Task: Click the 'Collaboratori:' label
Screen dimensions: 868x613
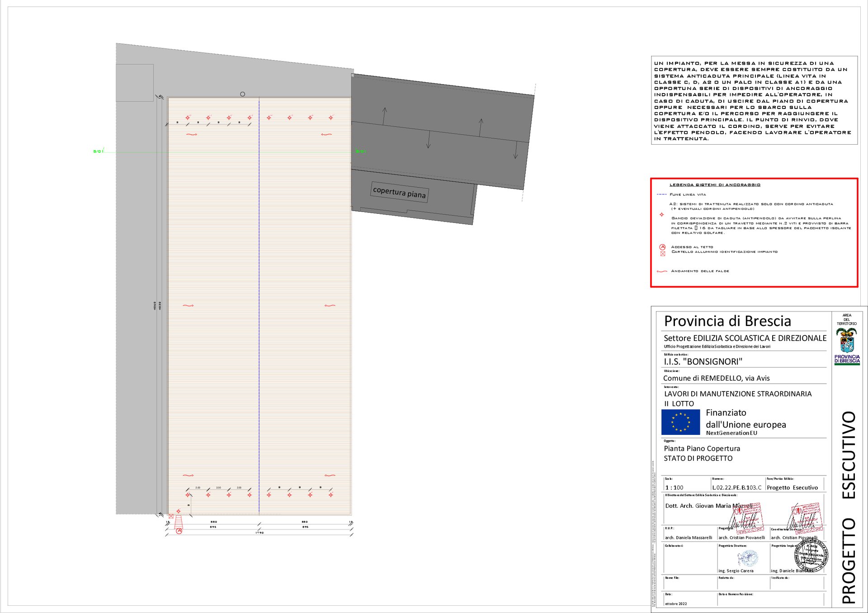Action: pos(674,546)
